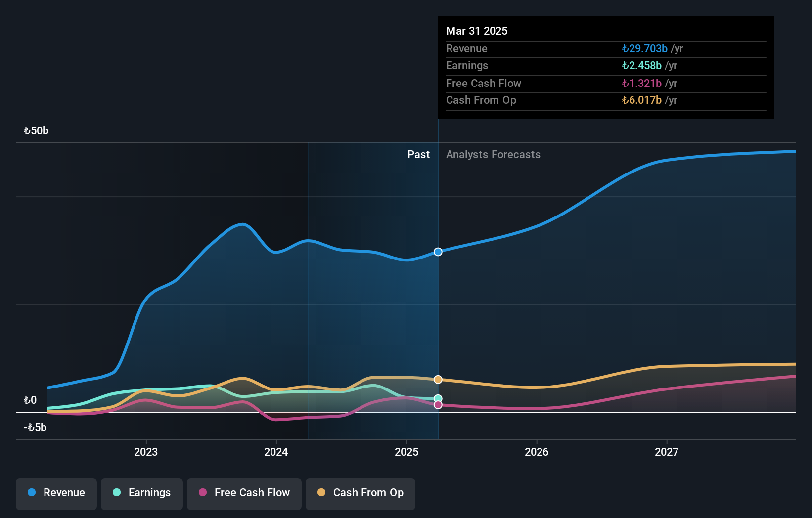Click the 2027 x-axis label
This screenshot has height=518, width=812.
point(667,452)
